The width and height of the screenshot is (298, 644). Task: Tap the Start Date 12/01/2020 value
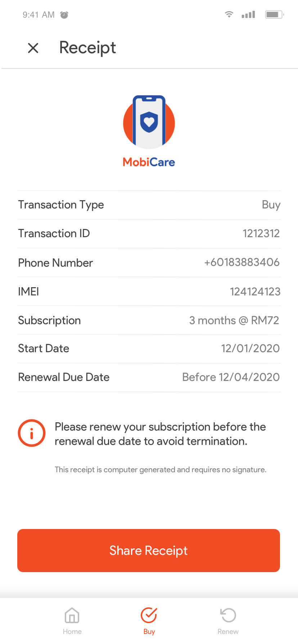250,348
